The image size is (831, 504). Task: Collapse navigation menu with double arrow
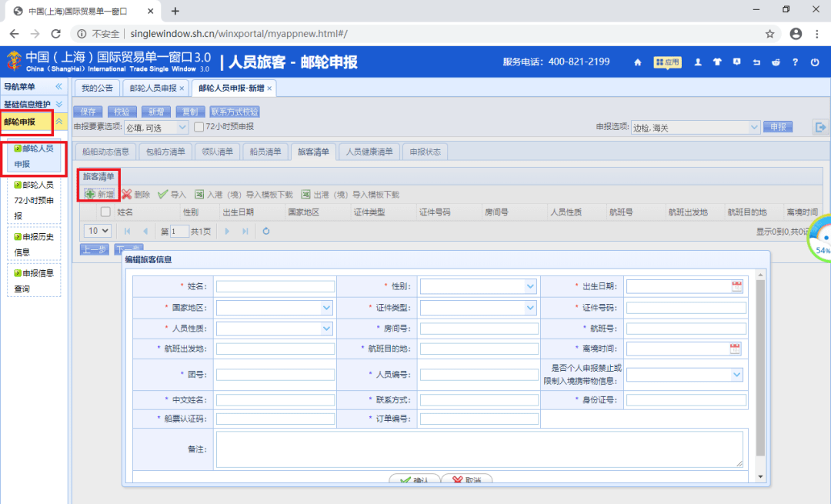[x=58, y=86]
